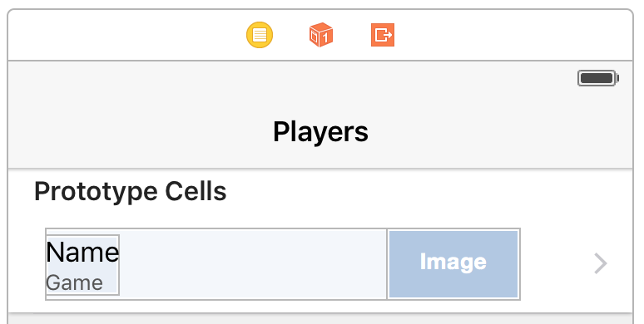Select the Players navigation title

pyautogui.click(x=321, y=132)
